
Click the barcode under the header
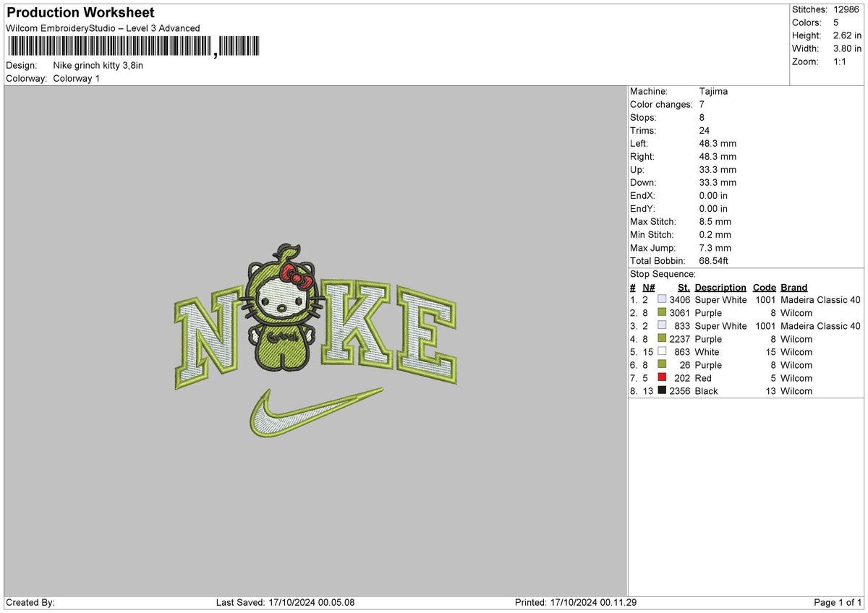132,47
